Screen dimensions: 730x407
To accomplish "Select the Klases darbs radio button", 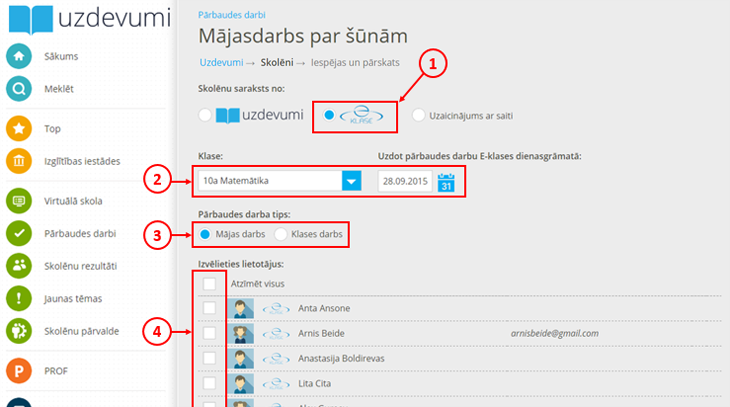I will [281, 234].
